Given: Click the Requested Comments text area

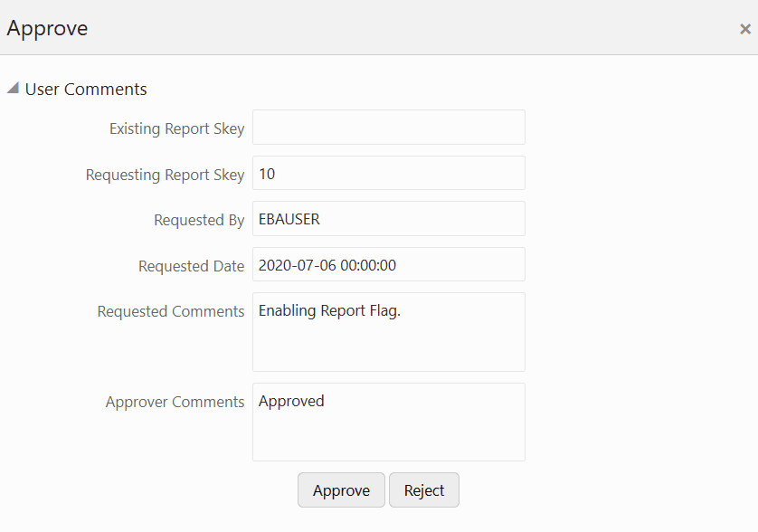Looking at the screenshot, I should [x=388, y=331].
